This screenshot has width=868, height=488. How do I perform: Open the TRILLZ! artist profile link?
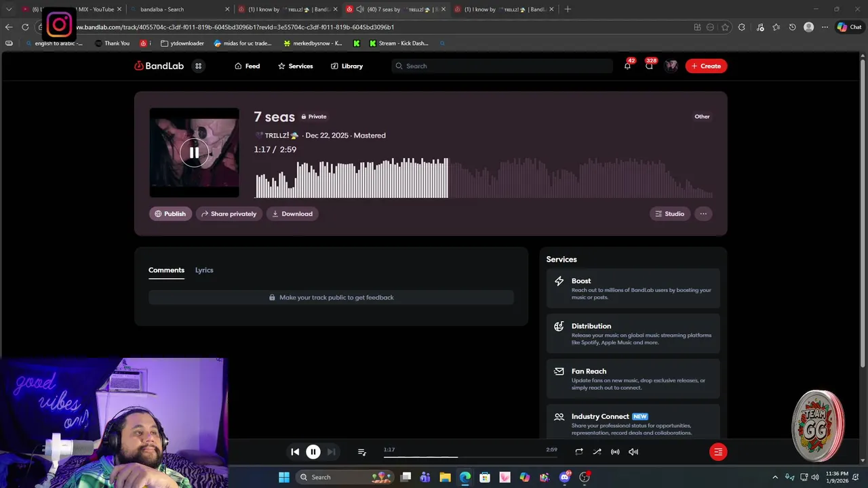[277, 136]
